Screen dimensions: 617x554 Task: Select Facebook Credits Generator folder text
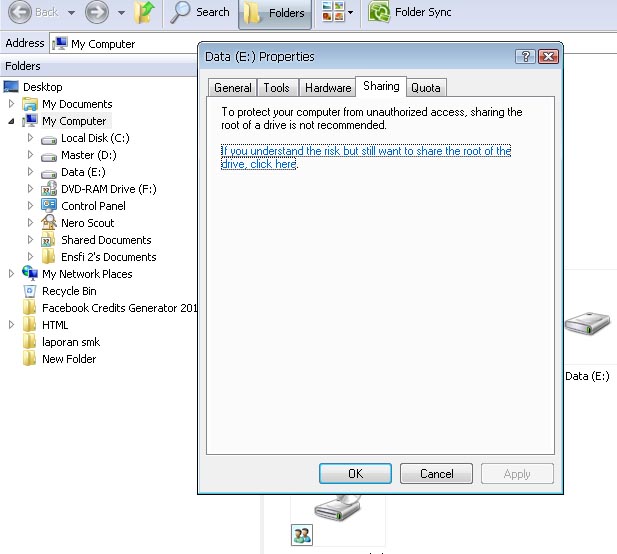(x=120, y=308)
